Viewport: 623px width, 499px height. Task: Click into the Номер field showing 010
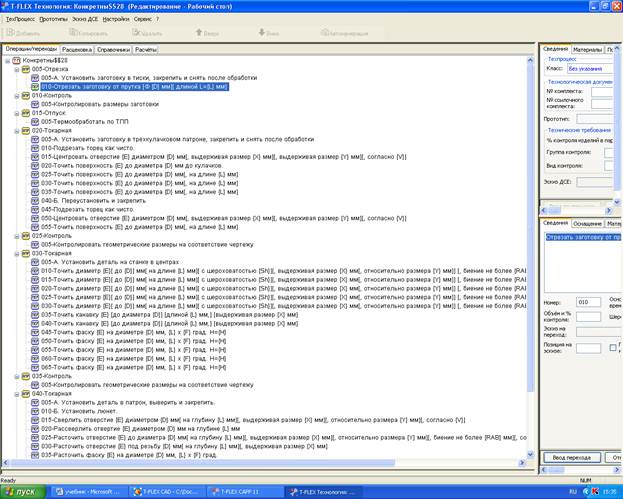point(588,302)
